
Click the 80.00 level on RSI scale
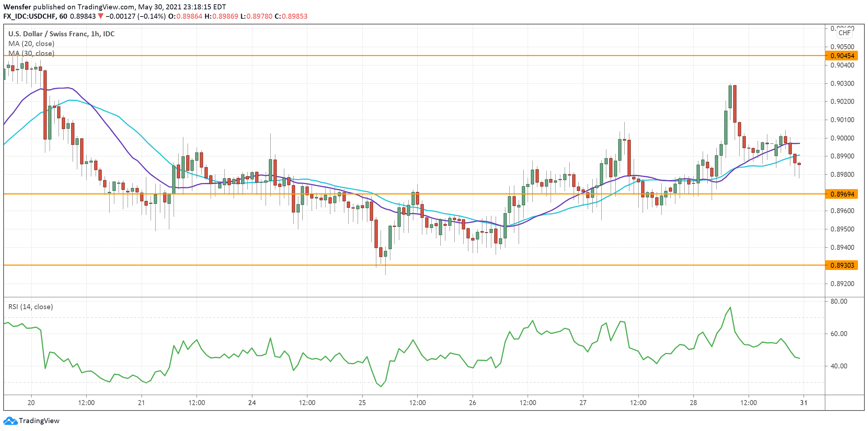839,301
